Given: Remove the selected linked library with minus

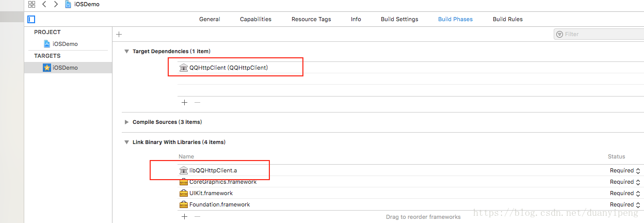Looking at the screenshot, I should tap(197, 217).
